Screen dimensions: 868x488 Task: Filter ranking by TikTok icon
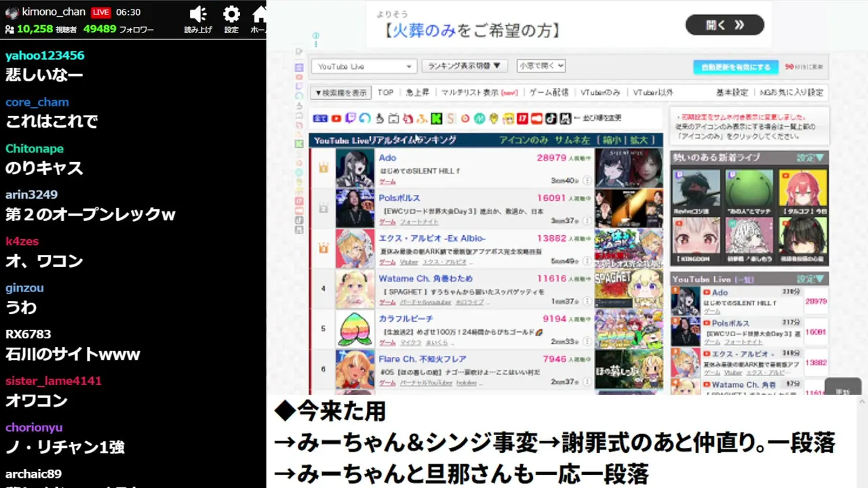[551, 119]
